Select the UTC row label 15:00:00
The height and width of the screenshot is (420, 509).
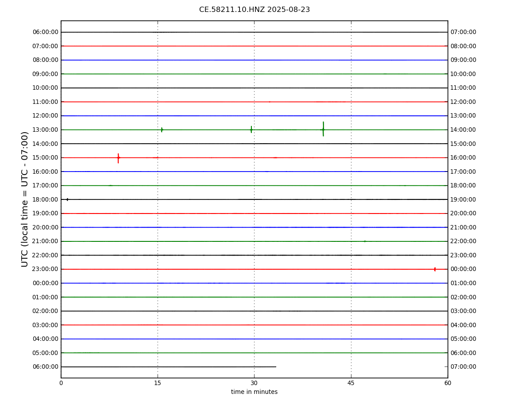pos(45,158)
